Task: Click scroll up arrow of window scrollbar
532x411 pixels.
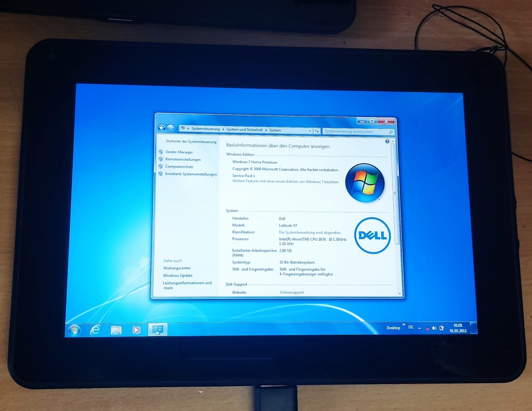Action: (x=394, y=141)
